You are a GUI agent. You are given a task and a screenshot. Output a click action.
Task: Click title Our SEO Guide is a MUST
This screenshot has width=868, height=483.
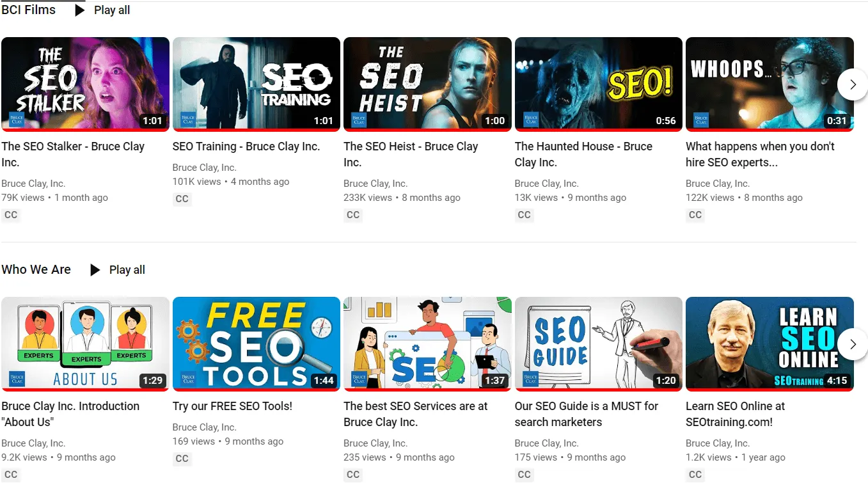coord(587,414)
